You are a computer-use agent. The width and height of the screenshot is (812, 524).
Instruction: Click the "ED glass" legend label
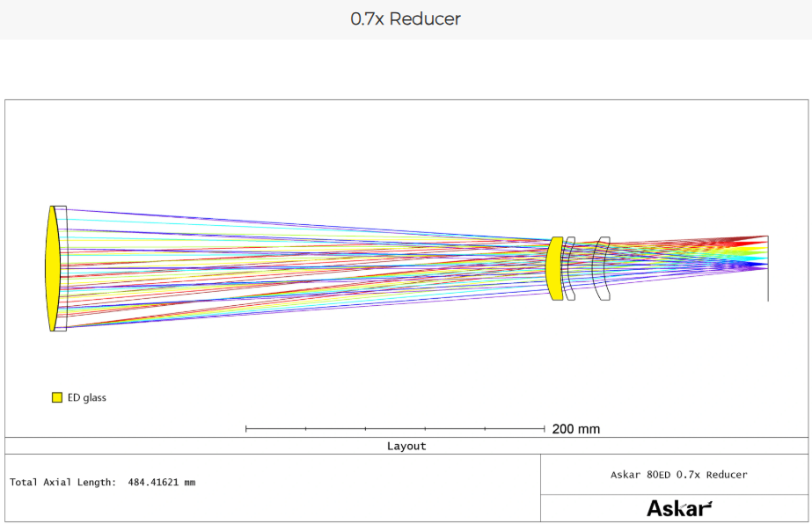click(x=87, y=398)
